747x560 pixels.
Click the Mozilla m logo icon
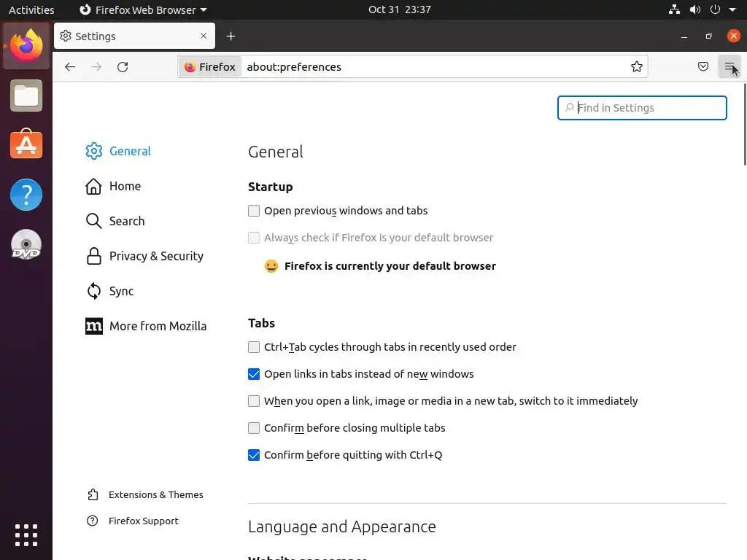(x=94, y=326)
